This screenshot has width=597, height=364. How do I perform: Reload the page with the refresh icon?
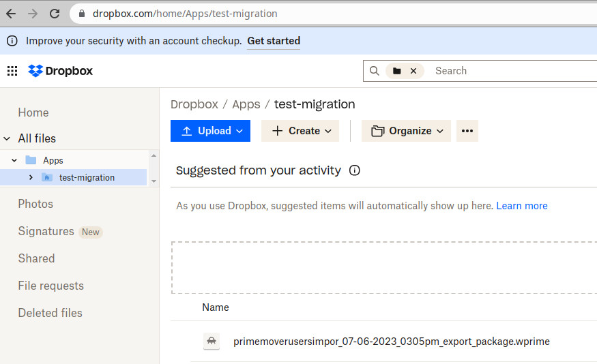tap(55, 14)
